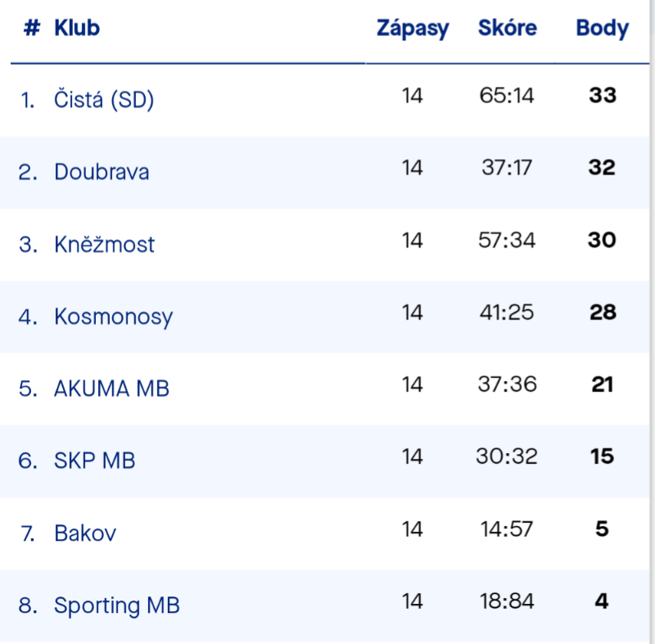655x644 pixels.
Task: Select the 65:14 score cell
Action: coord(508,96)
